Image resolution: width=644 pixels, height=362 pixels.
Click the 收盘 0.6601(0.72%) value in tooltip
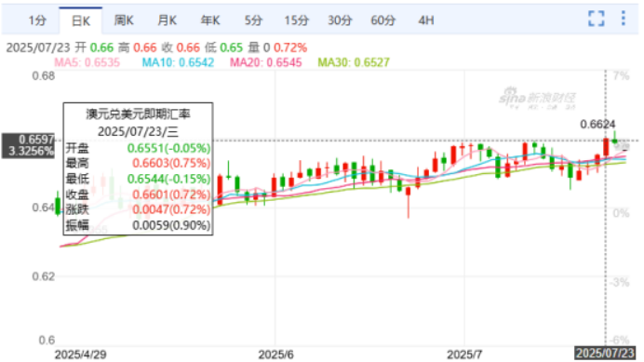click(171, 194)
